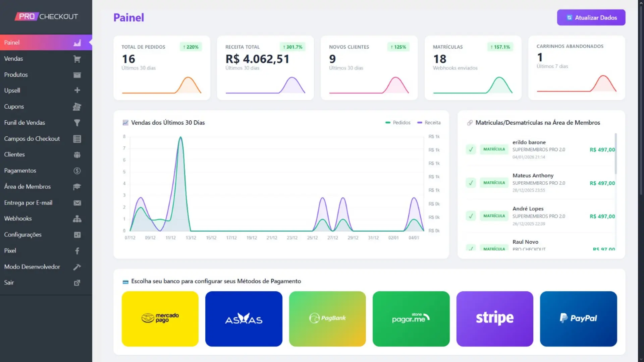Click the Pixel Facebook icon

77,251
